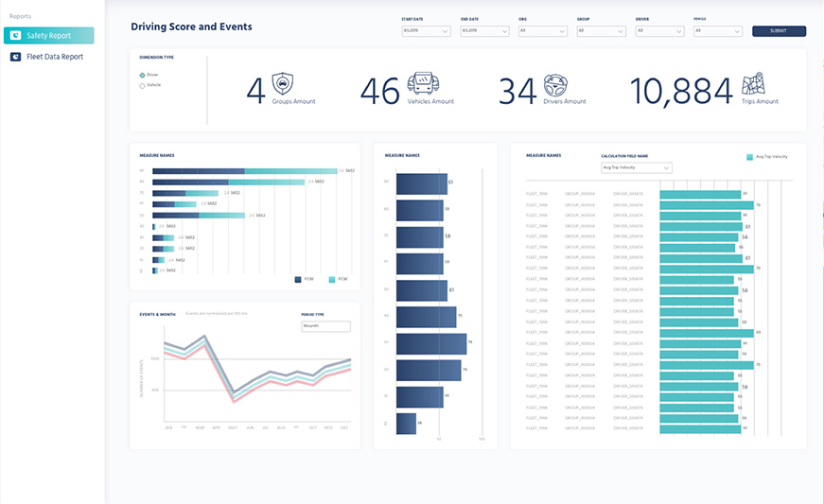Click the Avg Trip Velocity legend swatch
The image size is (824, 504).
click(750, 156)
